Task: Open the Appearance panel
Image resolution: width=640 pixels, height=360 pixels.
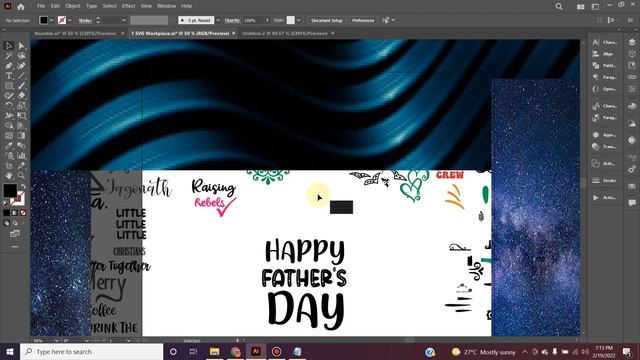Action: [x=604, y=135]
